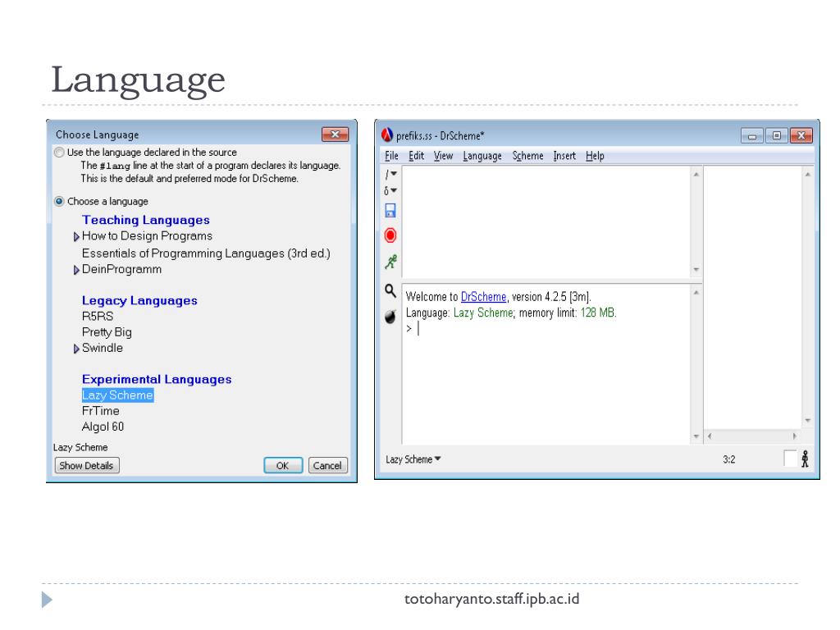
Task: Close the Choose Language dialog
Action: 336,135
